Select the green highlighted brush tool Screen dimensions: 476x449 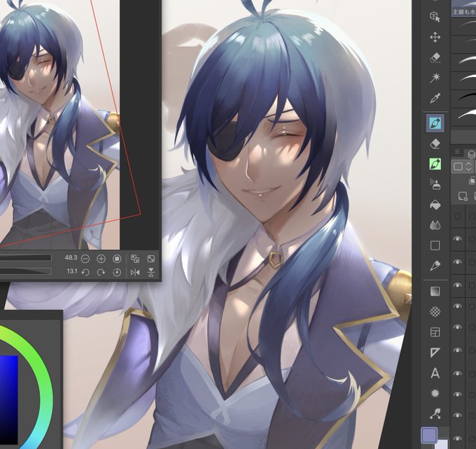(435, 164)
